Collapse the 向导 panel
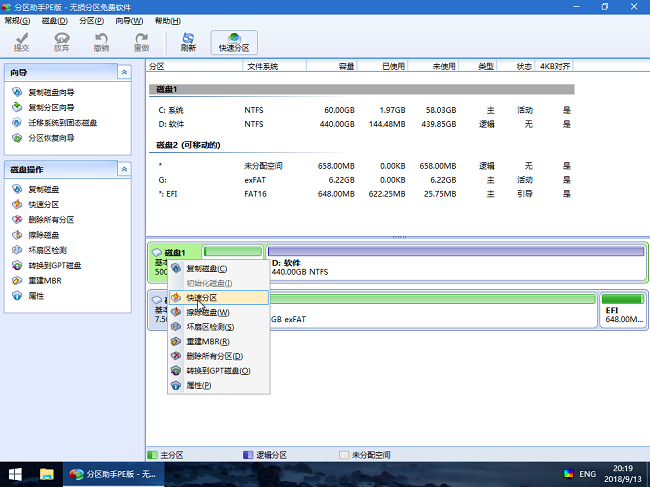 pos(123,73)
